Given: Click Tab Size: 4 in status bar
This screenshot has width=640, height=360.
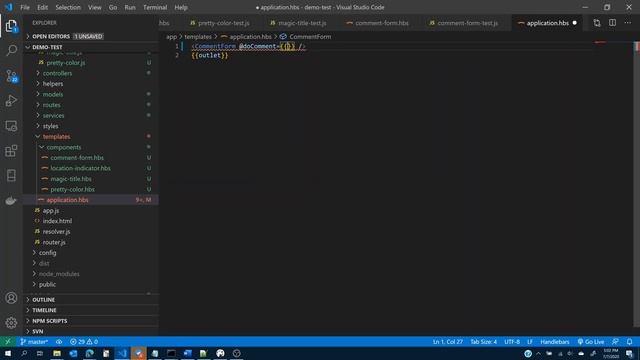Looking at the screenshot, I should [x=483, y=342].
